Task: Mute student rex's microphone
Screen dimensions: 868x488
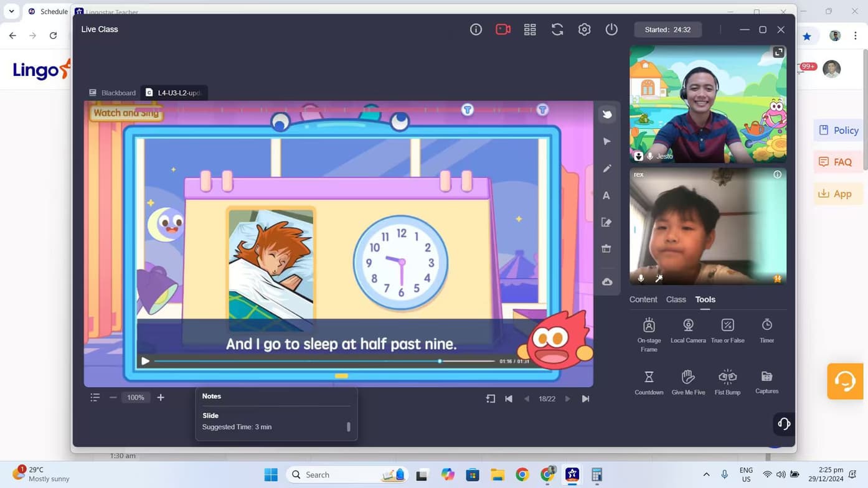Action: click(x=641, y=278)
